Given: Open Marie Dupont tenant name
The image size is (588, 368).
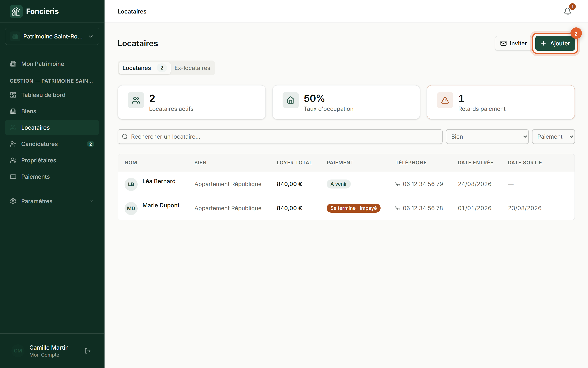Looking at the screenshot, I should click(x=161, y=205).
